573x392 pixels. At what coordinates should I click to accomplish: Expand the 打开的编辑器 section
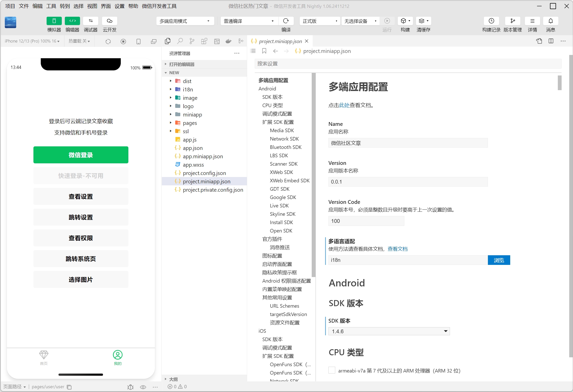coord(204,64)
